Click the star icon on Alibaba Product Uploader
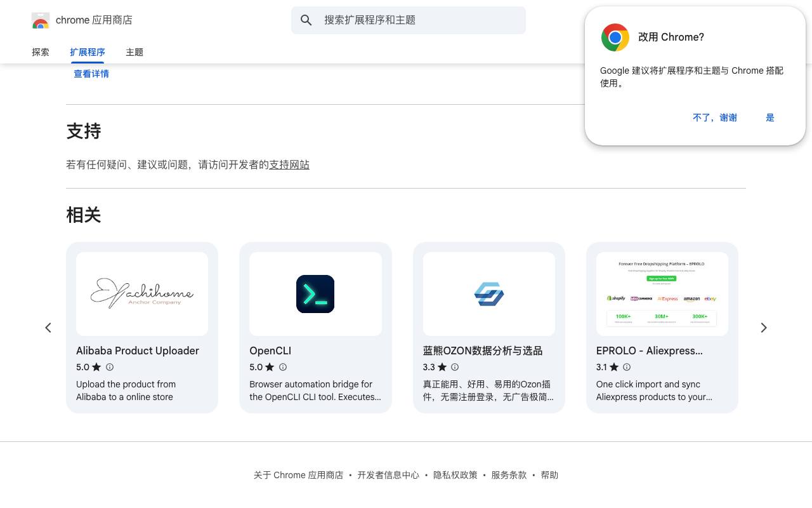The height and width of the screenshot is (508, 812). (96, 367)
